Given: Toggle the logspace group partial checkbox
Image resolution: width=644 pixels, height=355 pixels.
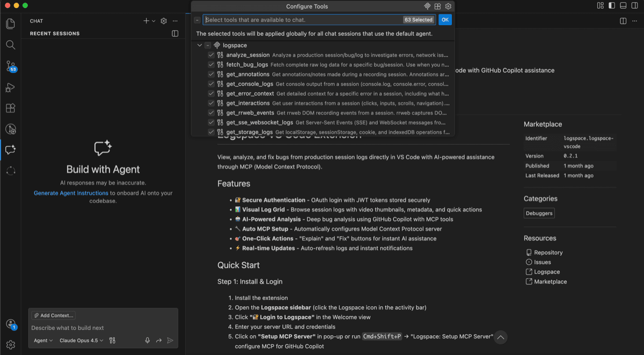Looking at the screenshot, I should (x=208, y=45).
